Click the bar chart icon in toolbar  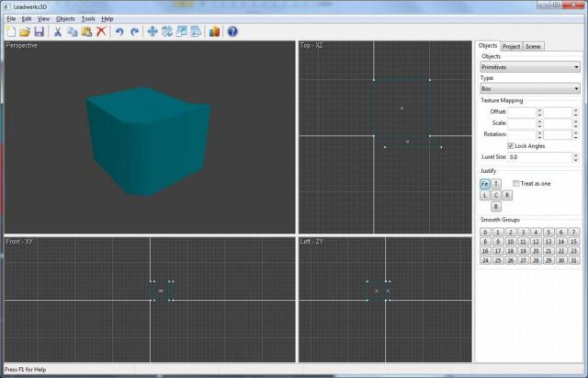point(214,31)
